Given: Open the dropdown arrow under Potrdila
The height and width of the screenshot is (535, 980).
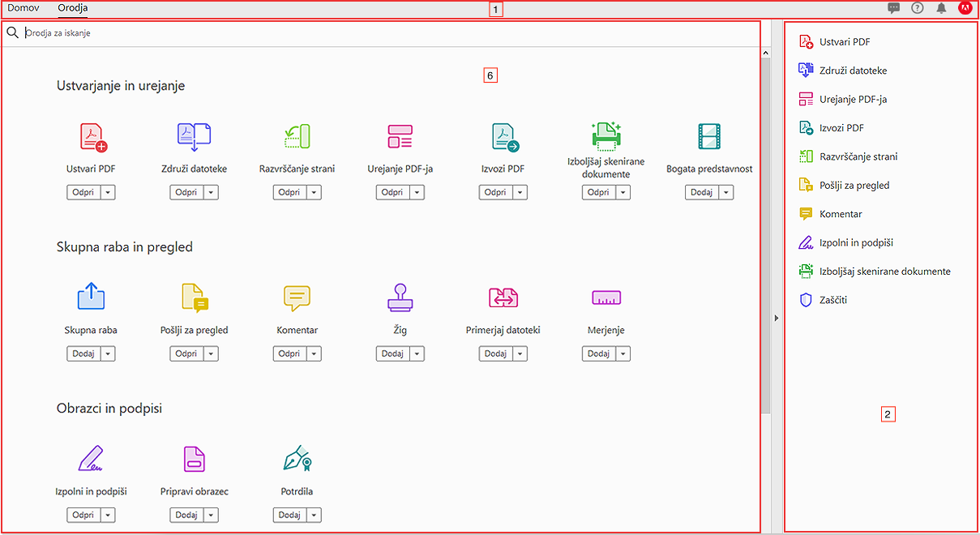Looking at the screenshot, I should (x=314, y=516).
